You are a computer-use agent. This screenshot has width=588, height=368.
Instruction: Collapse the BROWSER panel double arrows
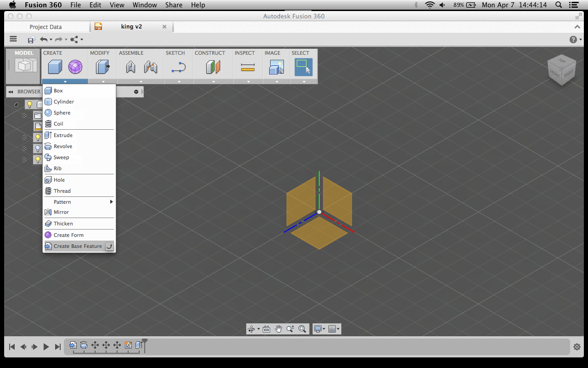pos(11,92)
